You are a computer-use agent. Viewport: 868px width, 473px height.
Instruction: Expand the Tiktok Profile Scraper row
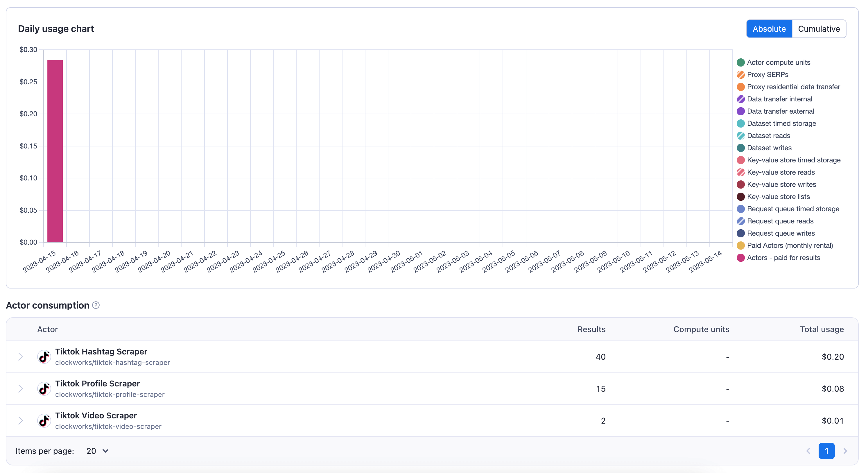(21, 389)
